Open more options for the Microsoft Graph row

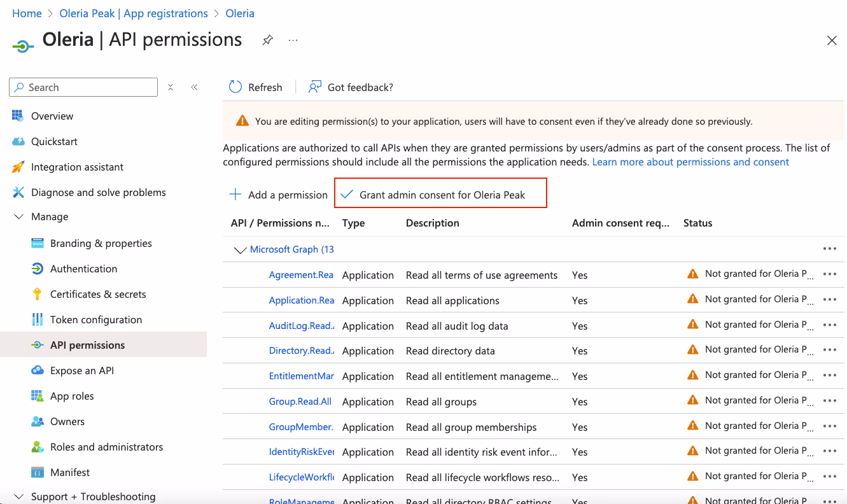coord(829,249)
